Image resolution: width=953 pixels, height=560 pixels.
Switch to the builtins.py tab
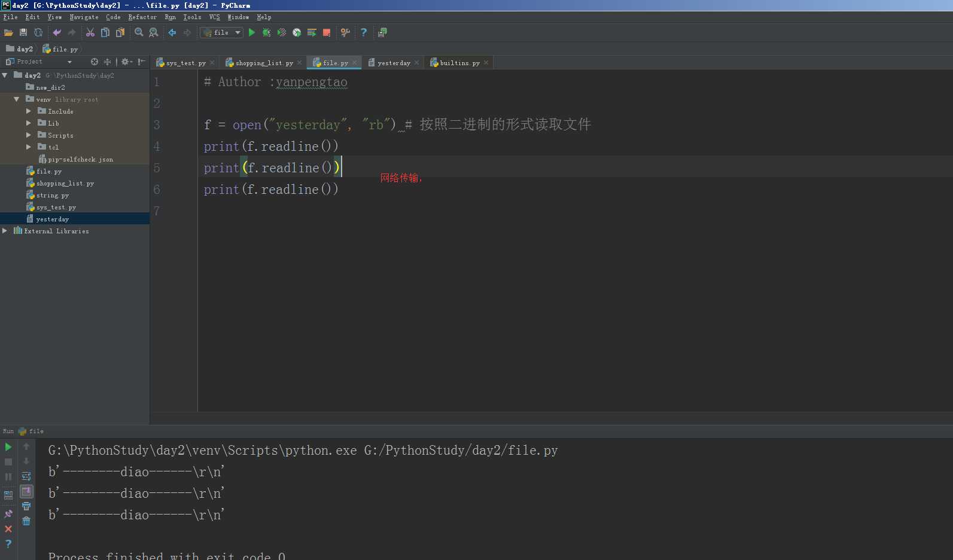(459, 63)
